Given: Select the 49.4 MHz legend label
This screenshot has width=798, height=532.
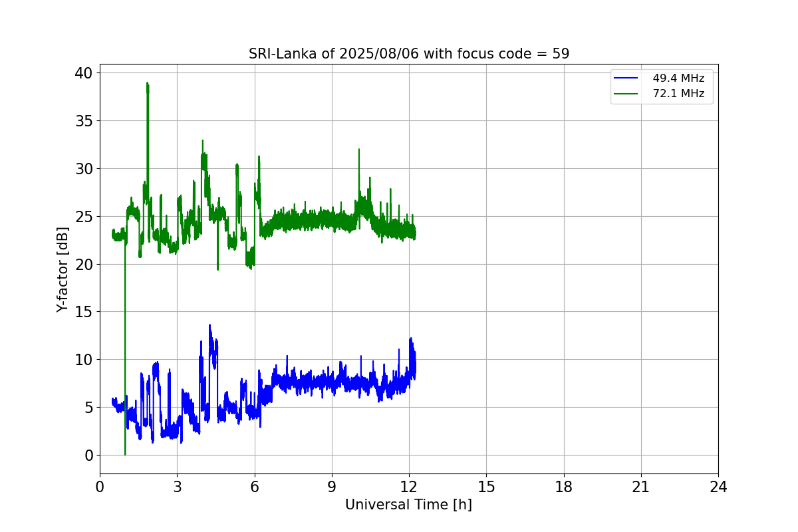Looking at the screenshot, I should click(x=678, y=78).
